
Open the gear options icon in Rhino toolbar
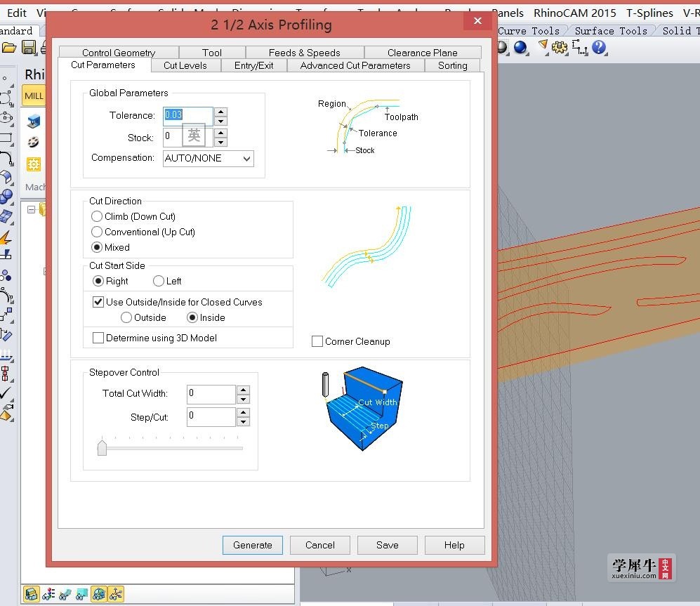click(559, 47)
